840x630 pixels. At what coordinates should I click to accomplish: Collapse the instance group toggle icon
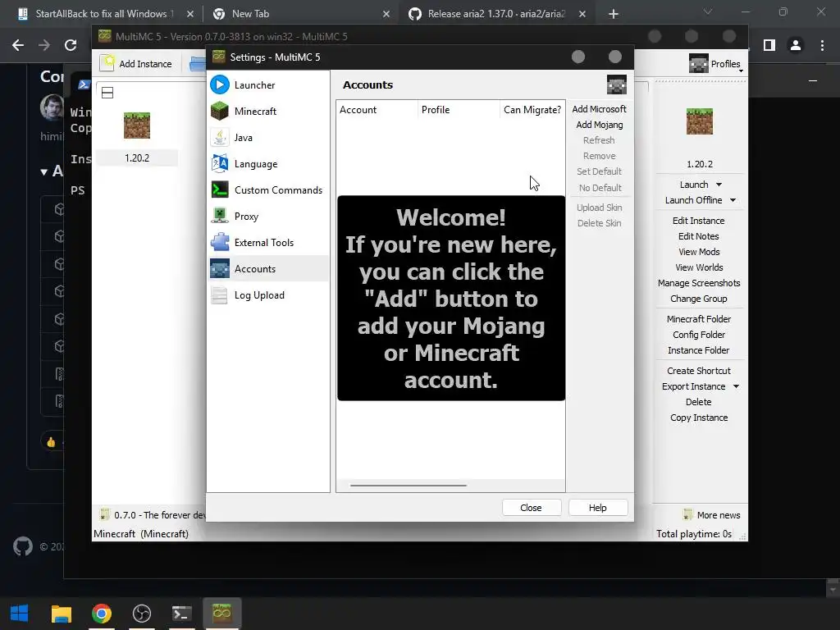point(107,93)
